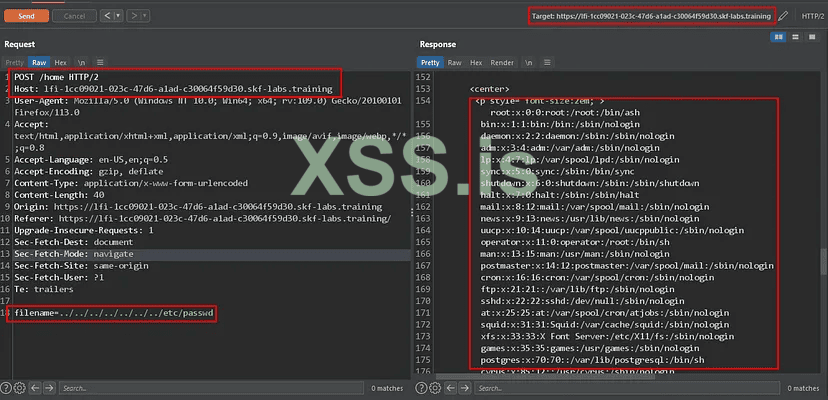The image size is (828, 400).
Task: Click the Target URL text
Action: (x=651, y=16)
